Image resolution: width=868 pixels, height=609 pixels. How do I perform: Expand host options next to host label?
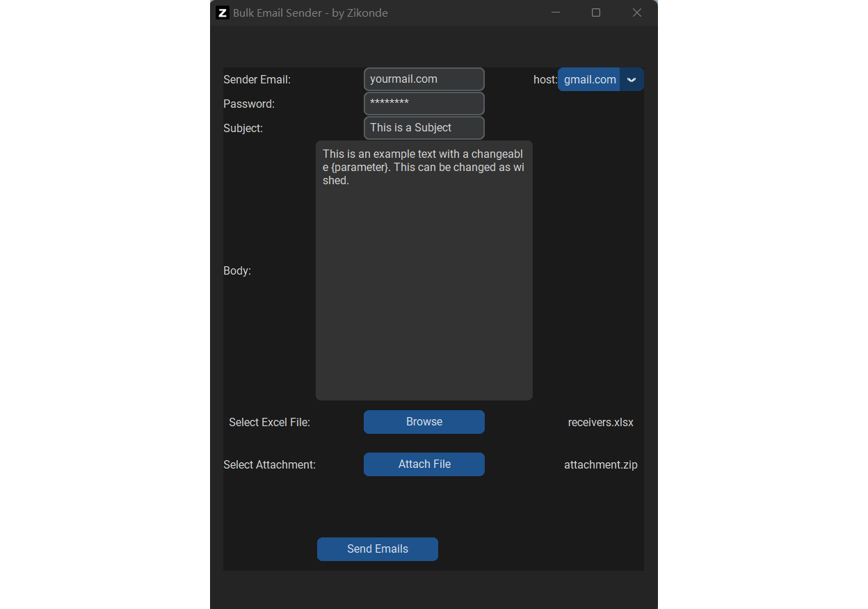632,79
